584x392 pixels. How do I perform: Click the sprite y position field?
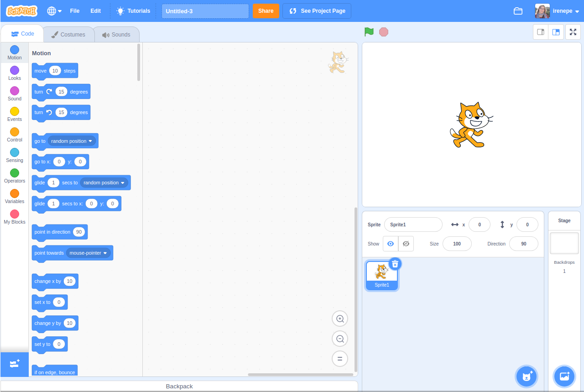coord(527,225)
